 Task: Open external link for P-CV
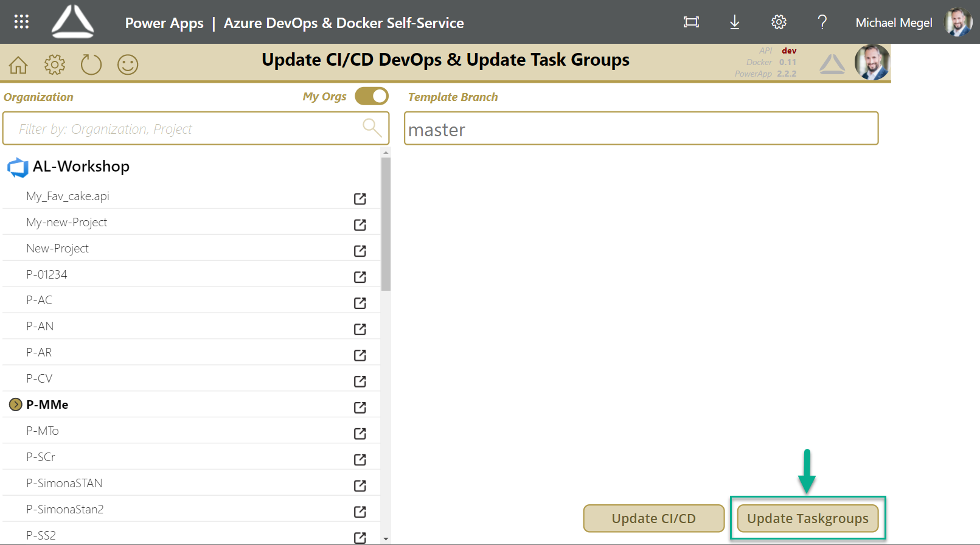click(360, 381)
